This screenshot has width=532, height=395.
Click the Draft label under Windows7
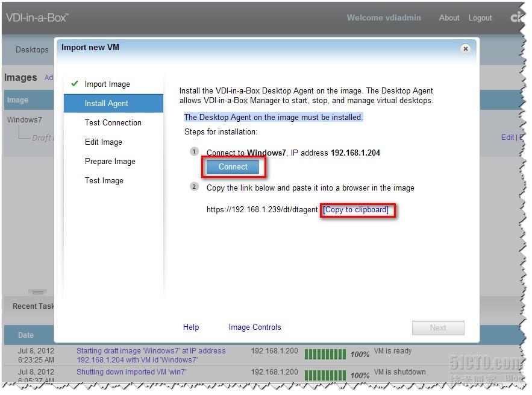[42, 137]
